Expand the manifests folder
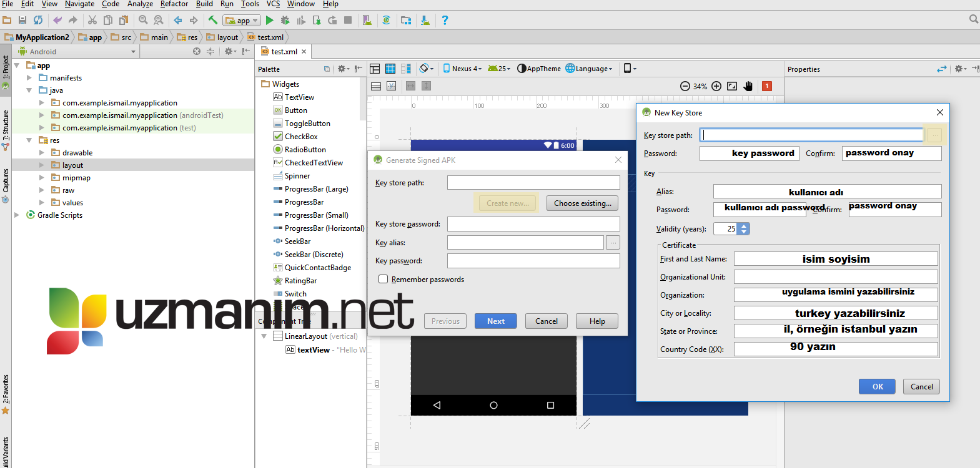The height and width of the screenshot is (468, 980). (29, 78)
